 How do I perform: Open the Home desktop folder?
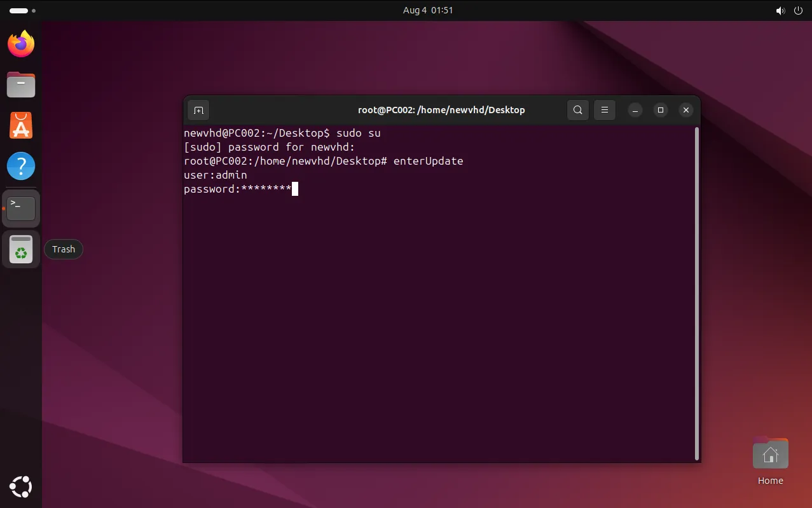(x=770, y=462)
